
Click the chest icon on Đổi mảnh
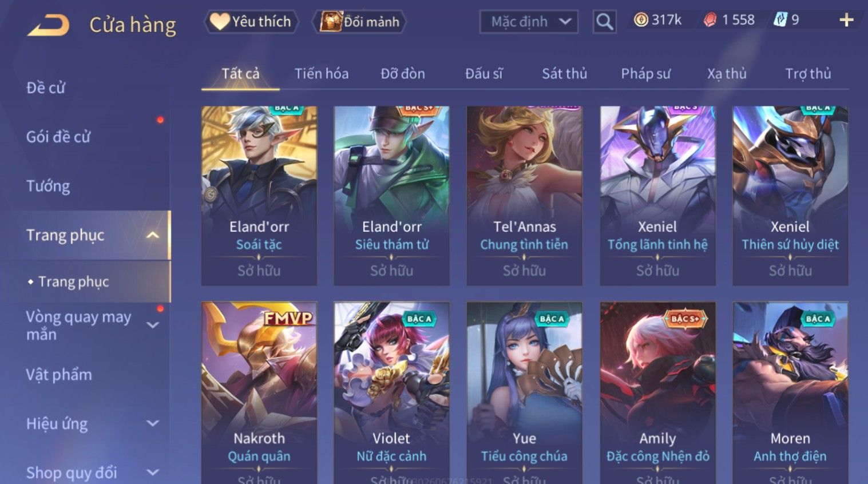331,22
